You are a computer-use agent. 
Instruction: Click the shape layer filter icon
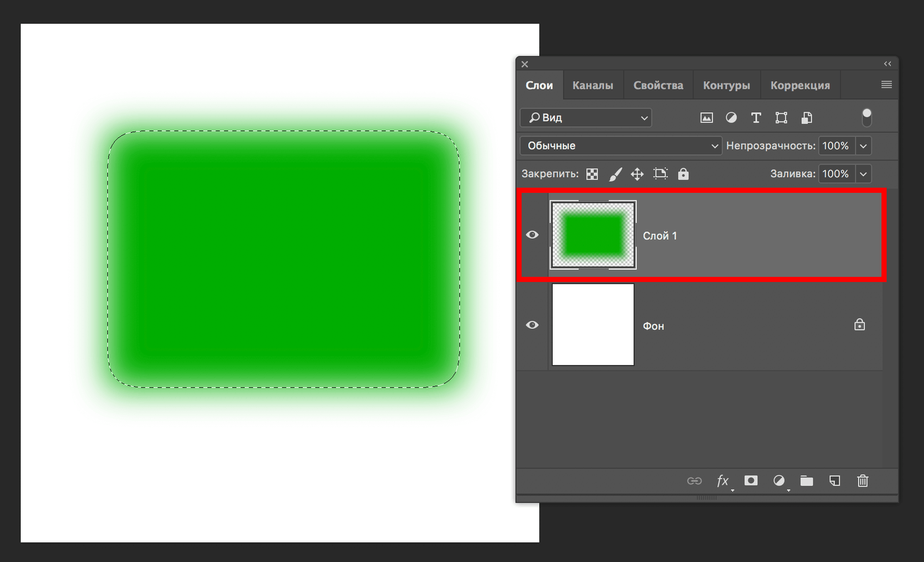tap(781, 118)
